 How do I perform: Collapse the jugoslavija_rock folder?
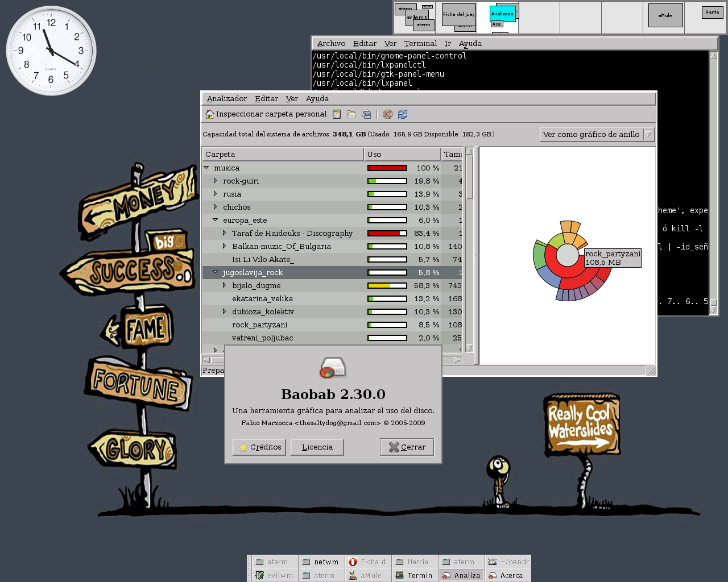click(215, 272)
